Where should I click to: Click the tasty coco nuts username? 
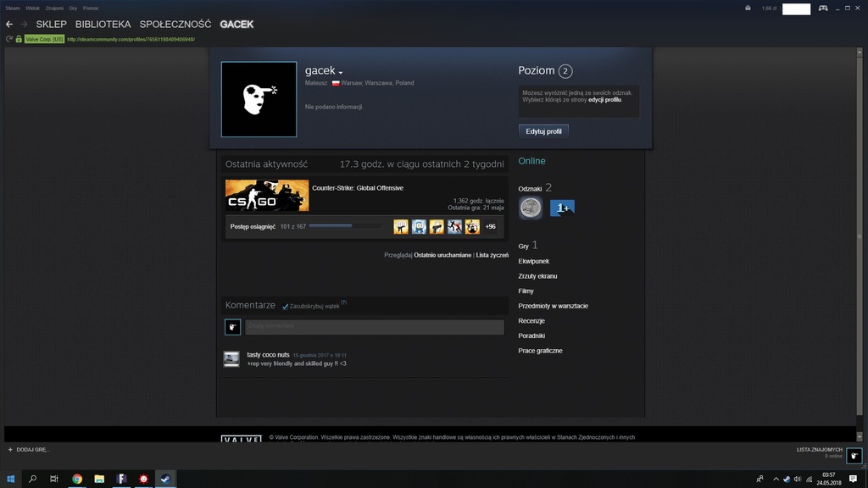click(x=268, y=355)
